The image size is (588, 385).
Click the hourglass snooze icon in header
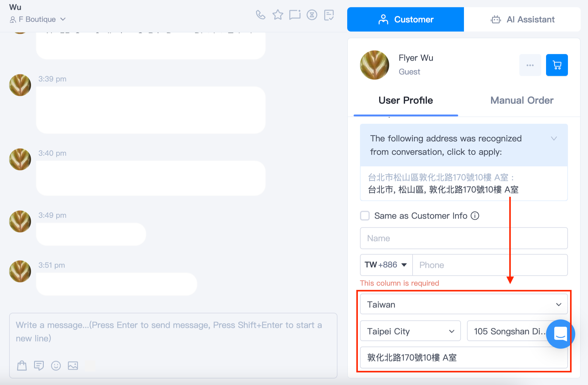312,15
